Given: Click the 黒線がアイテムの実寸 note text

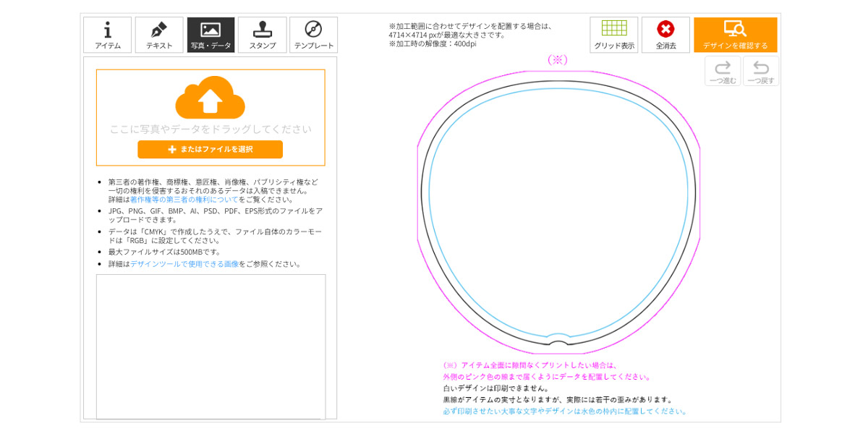Looking at the screenshot, I should [x=558, y=399].
